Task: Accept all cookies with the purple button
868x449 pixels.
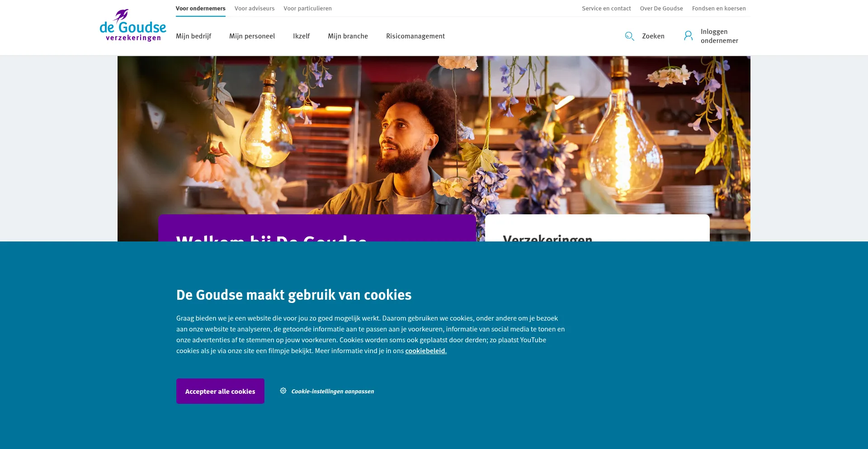Action: click(220, 391)
